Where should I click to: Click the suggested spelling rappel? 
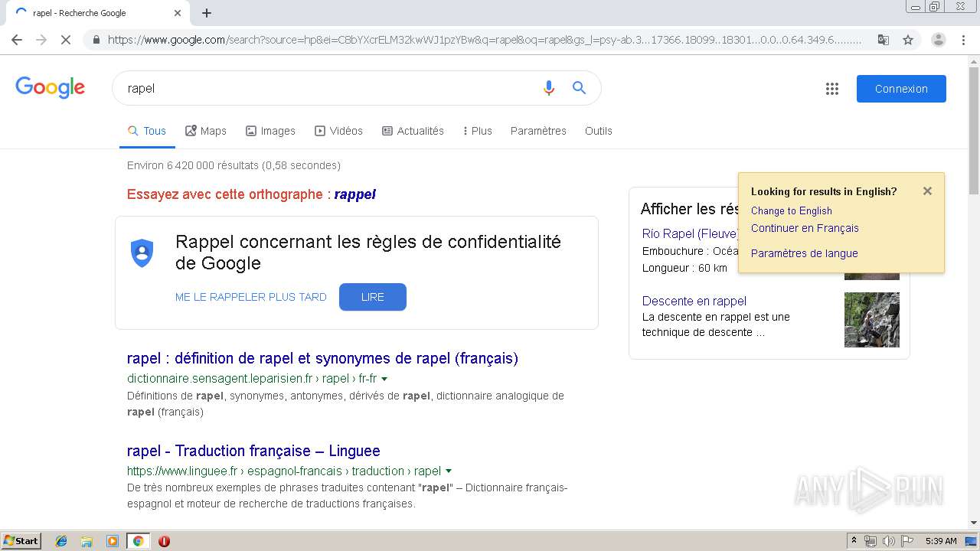pos(355,194)
